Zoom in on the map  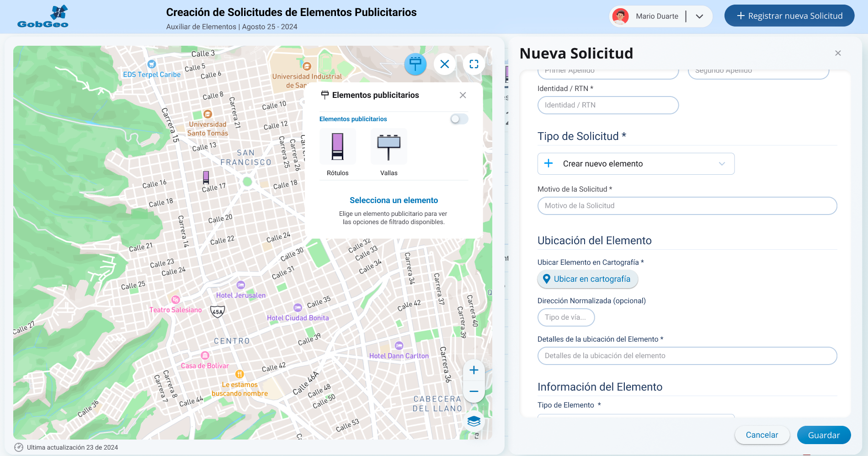474,370
